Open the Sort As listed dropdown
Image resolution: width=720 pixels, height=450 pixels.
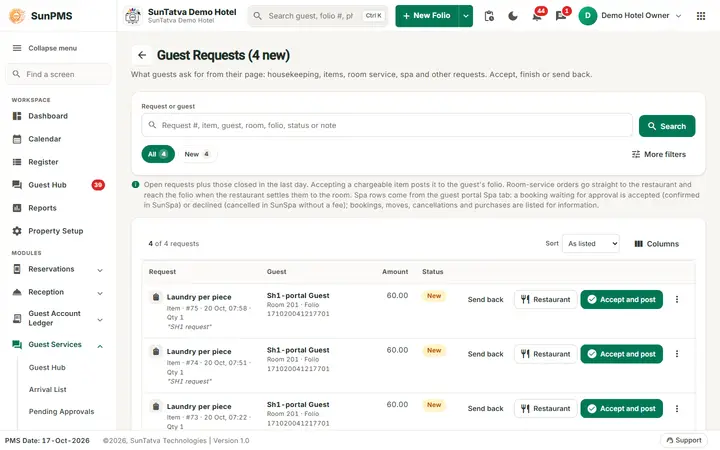pos(591,244)
